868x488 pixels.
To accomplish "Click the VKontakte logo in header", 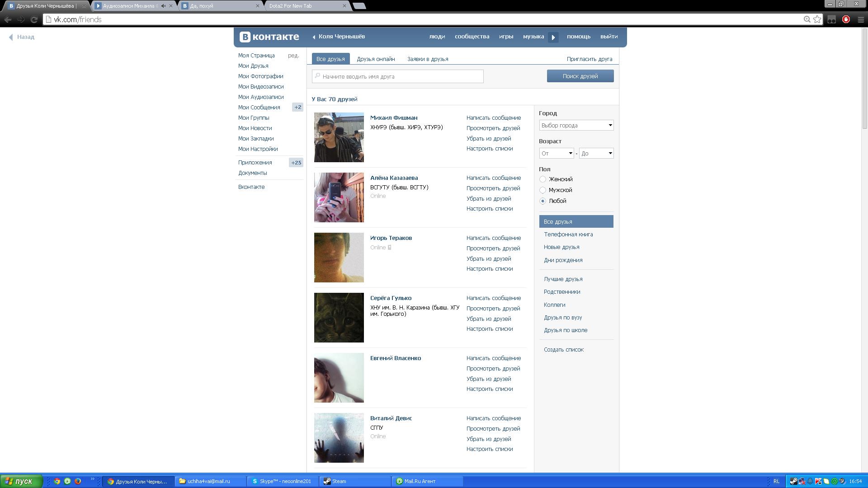I will point(269,37).
